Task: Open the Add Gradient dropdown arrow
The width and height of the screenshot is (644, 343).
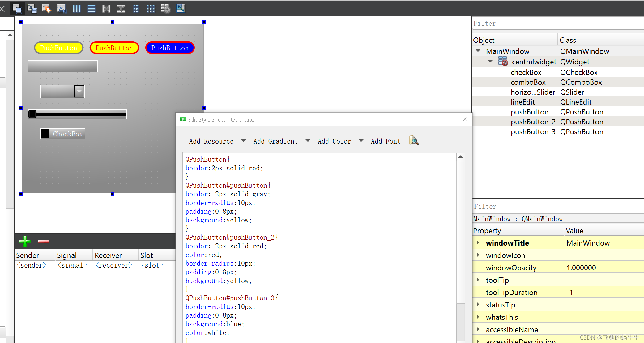Action: (x=308, y=141)
